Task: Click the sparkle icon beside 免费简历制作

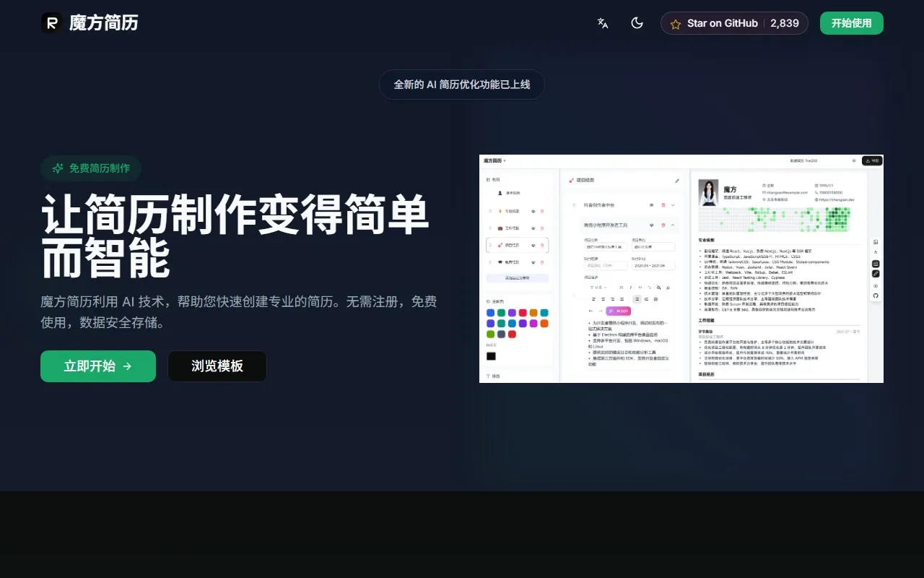Action: click(x=58, y=168)
